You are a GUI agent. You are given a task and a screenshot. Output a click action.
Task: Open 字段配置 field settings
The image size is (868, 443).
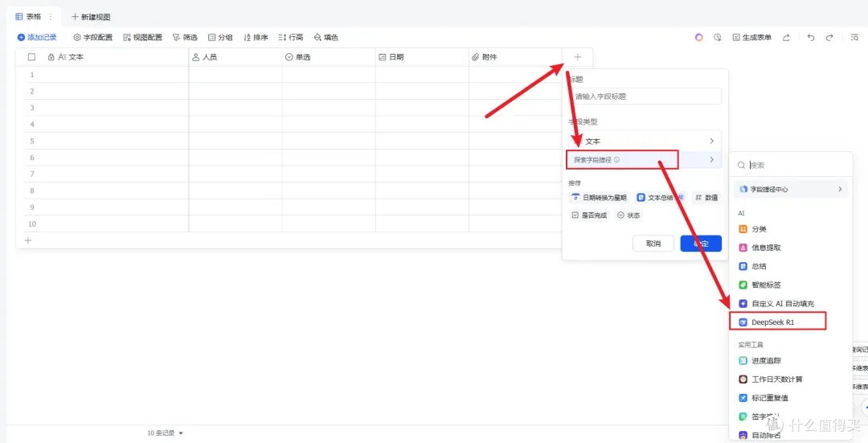tap(93, 37)
